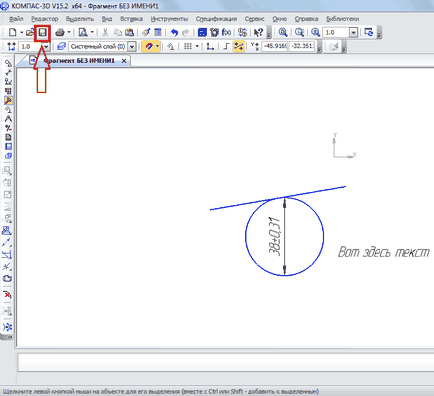Close the Фрагмент БЕЗ ИМЕНИ1 tab

(124, 61)
